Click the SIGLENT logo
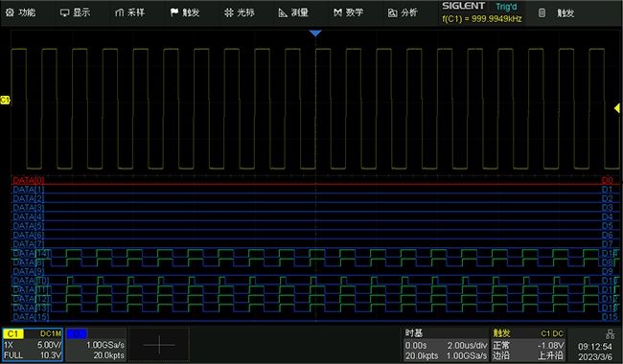This screenshot has height=364, width=623. pyautogui.click(x=463, y=6)
